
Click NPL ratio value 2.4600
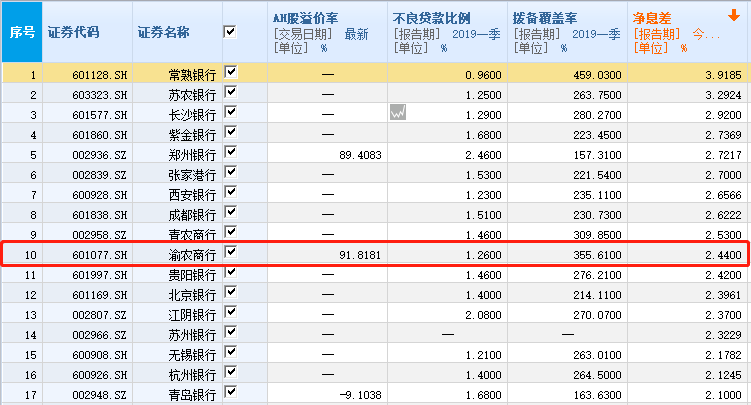[x=483, y=155]
